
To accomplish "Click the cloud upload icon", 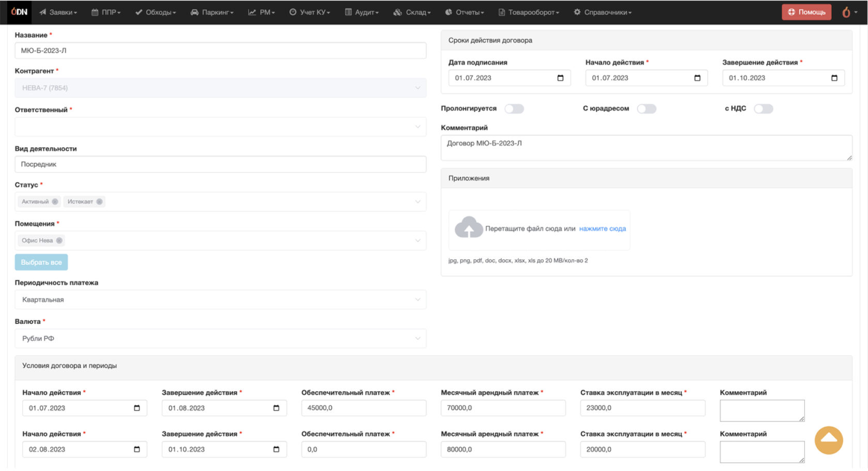I will [x=468, y=228].
